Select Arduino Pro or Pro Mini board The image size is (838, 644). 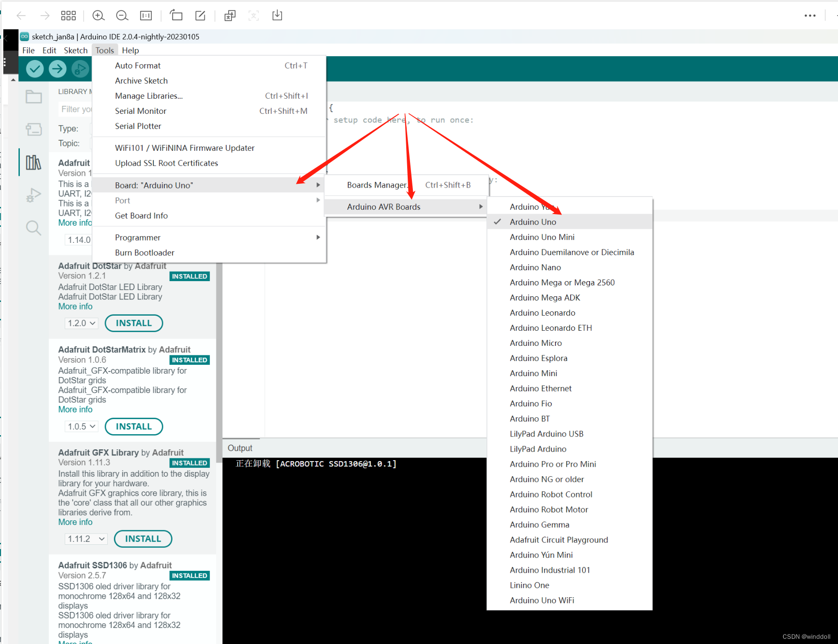pyautogui.click(x=570, y=464)
